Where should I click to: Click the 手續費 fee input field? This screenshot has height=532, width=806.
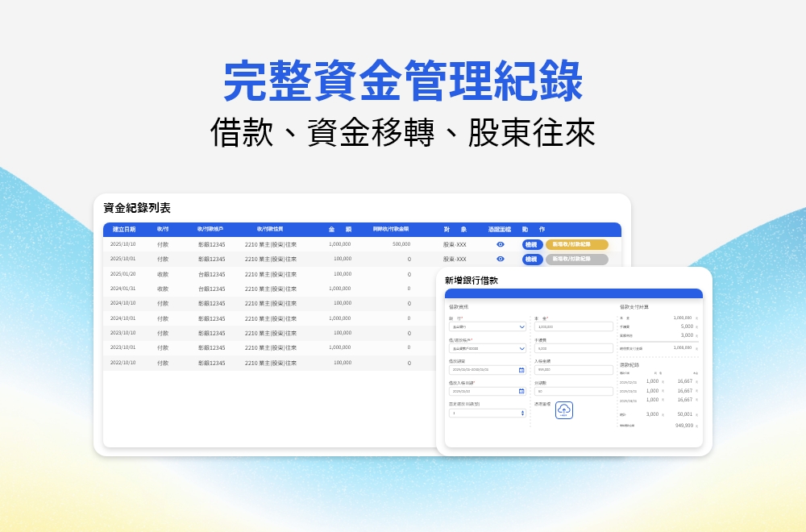[x=573, y=347]
